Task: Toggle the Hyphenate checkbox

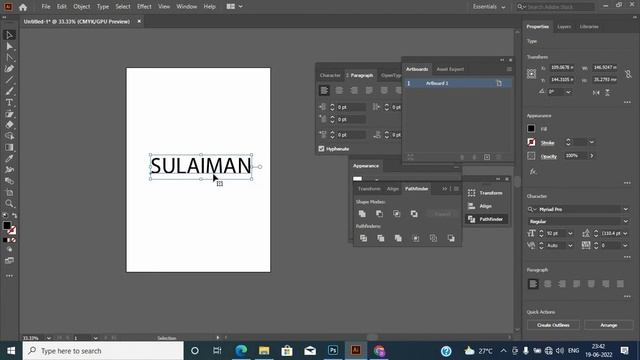Action: point(321,149)
